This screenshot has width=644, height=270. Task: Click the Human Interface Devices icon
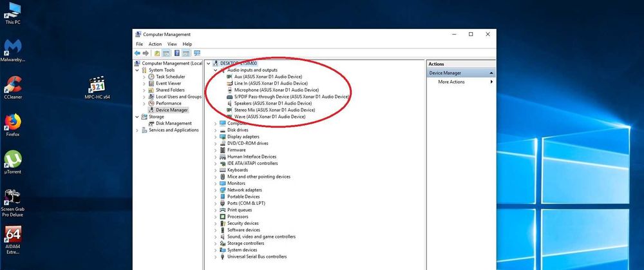coord(223,157)
